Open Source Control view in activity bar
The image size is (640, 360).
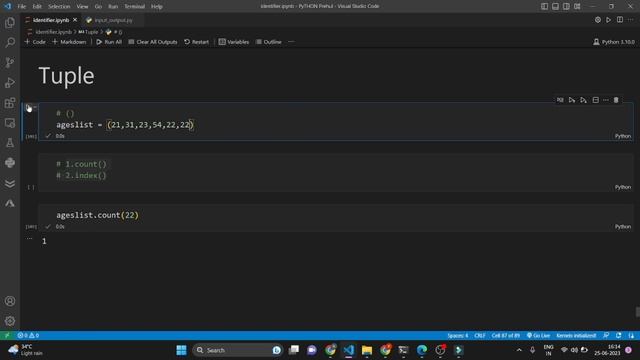click(10, 62)
